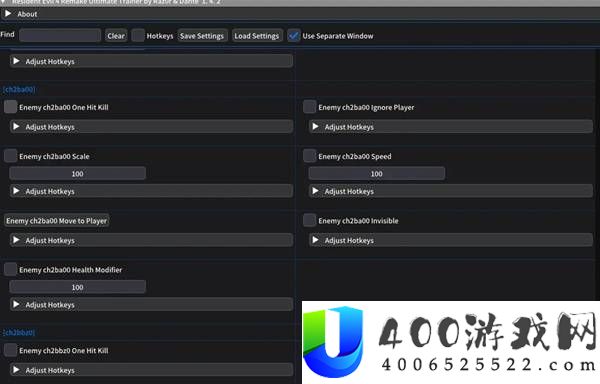
Task: Expand Adjust Hotkeys under Ignore Player
Action: (451, 127)
